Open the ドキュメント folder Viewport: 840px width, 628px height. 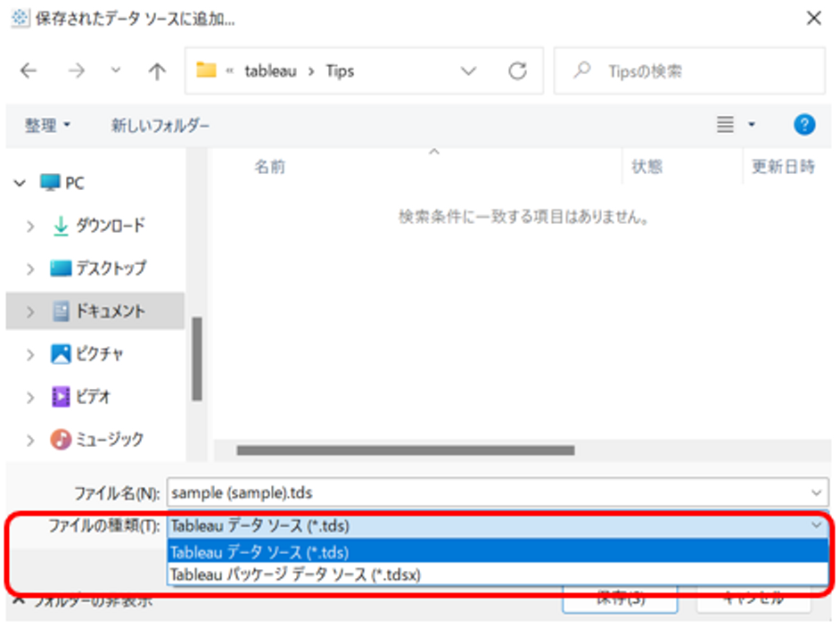[x=99, y=310]
